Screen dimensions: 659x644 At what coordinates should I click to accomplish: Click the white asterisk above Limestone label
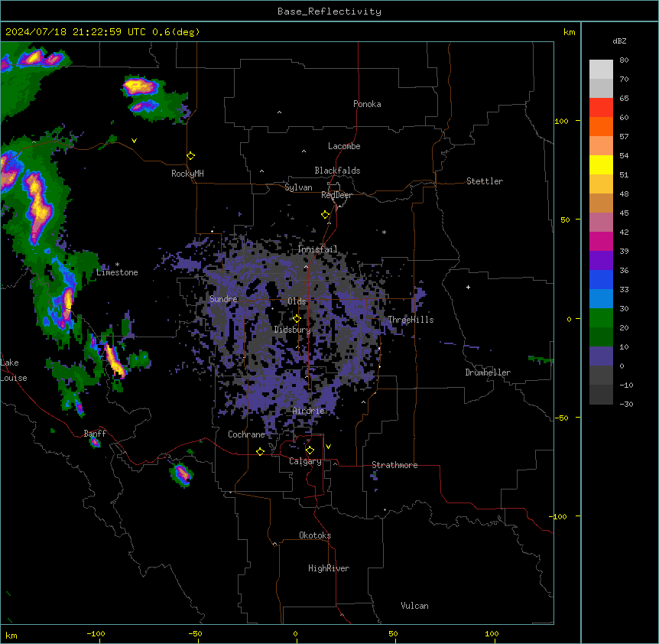[x=117, y=265]
